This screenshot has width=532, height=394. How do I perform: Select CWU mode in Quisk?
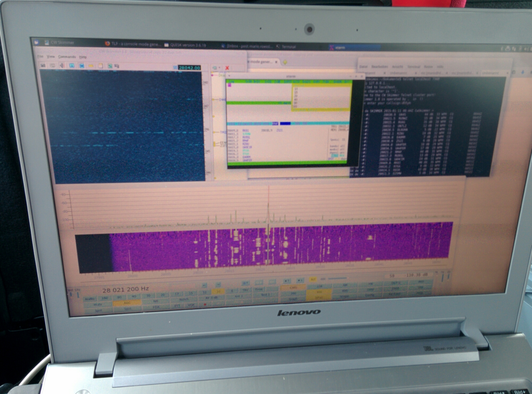[x=293, y=288]
